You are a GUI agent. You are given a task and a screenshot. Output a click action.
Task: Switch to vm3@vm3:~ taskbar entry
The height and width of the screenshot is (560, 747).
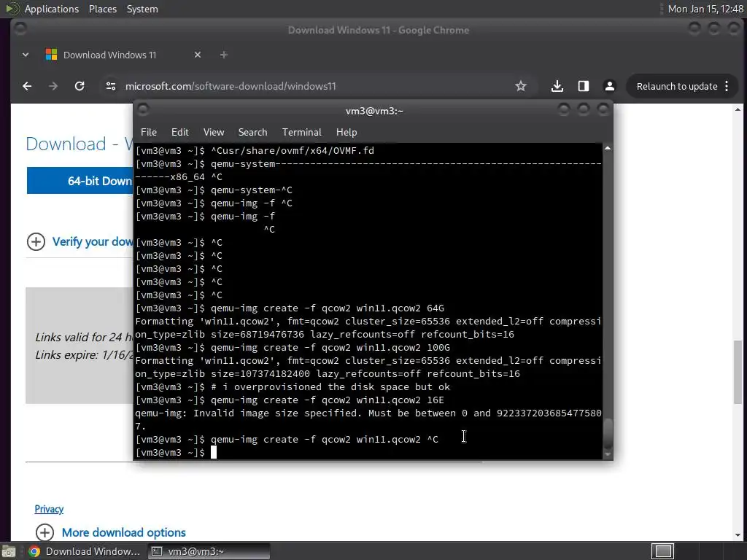point(209,551)
